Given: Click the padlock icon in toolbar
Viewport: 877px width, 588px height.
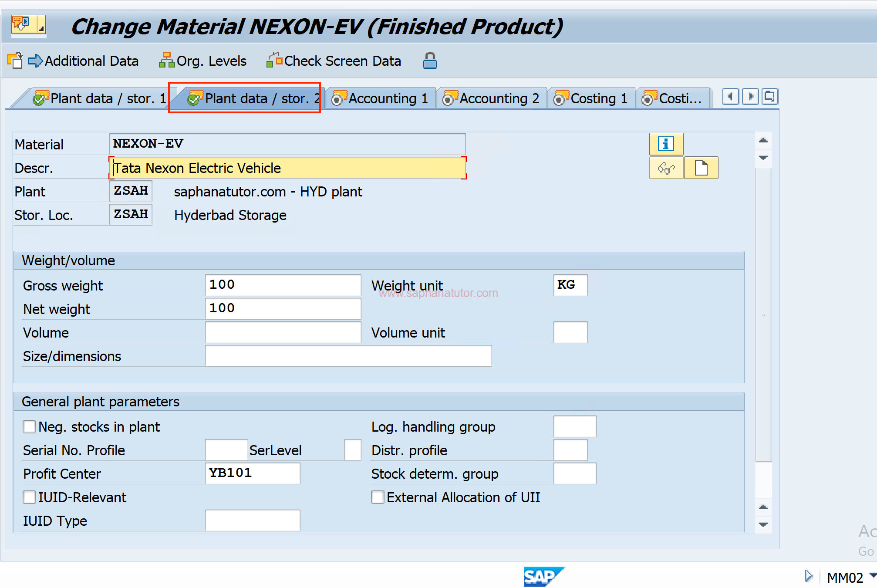Looking at the screenshot, I should (x=430, y=61).
